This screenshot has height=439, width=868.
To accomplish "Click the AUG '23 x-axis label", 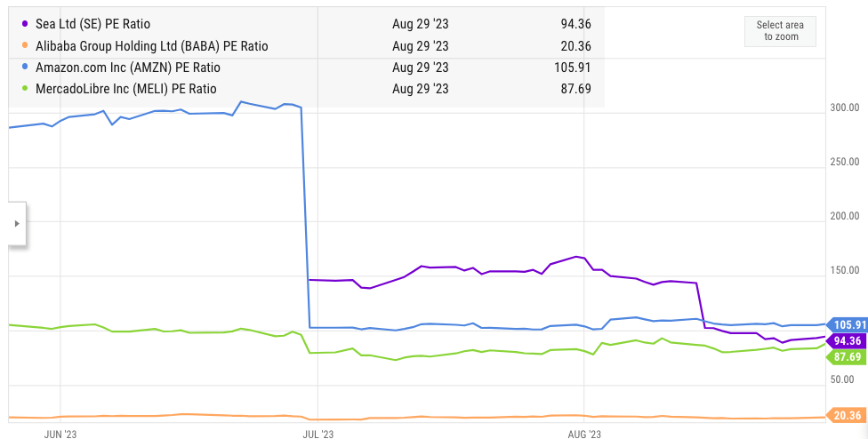I will (x=583, y=433).
